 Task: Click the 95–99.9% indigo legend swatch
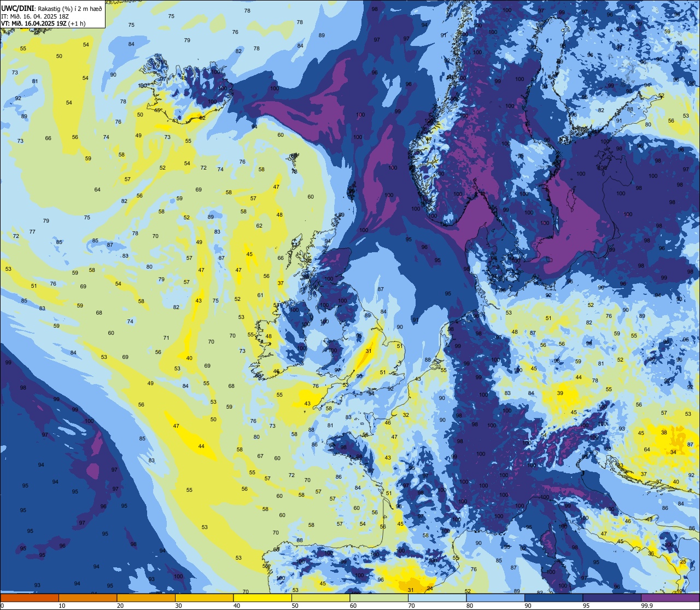(612, 597)
